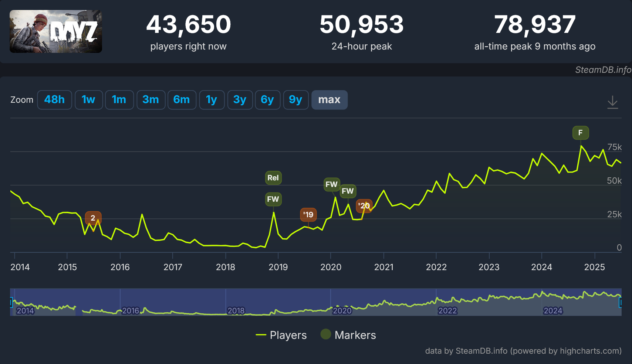632x364 pixels.
Task: Click the 25k y-axis label
Action: (x=615, y=214)
